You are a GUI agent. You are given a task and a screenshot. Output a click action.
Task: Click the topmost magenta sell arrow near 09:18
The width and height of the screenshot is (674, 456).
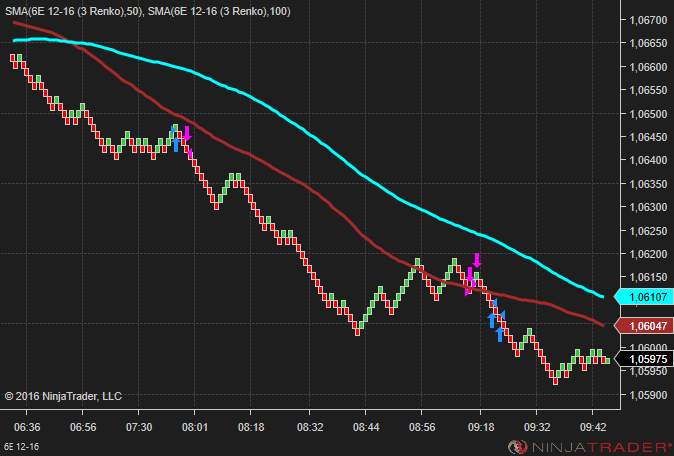point(477,260)
